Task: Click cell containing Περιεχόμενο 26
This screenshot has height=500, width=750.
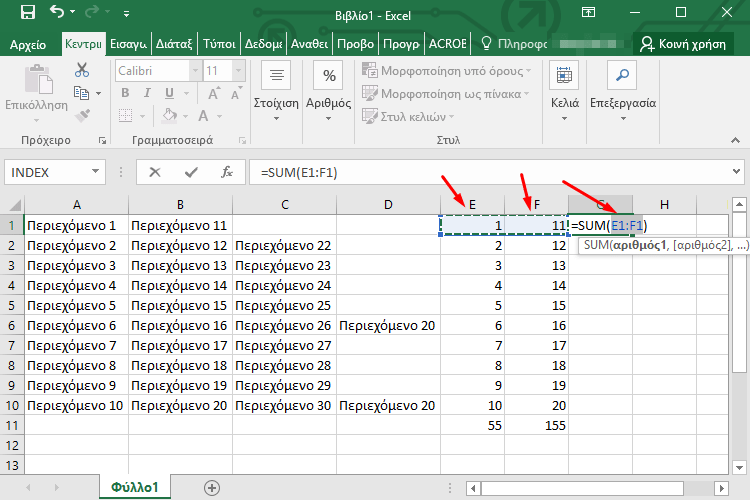Action: tap(283, 326)
